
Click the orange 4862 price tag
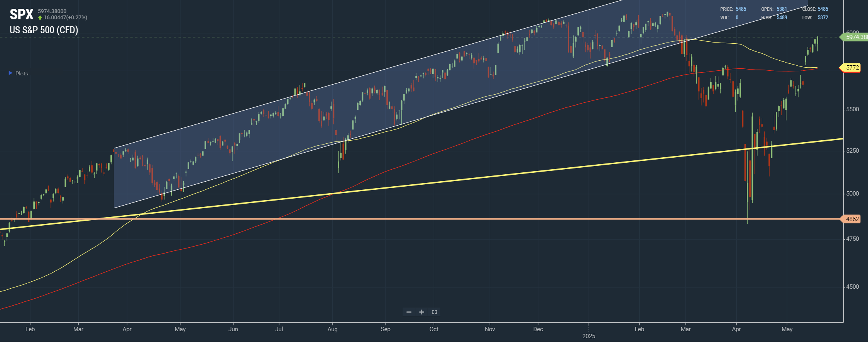851,219
